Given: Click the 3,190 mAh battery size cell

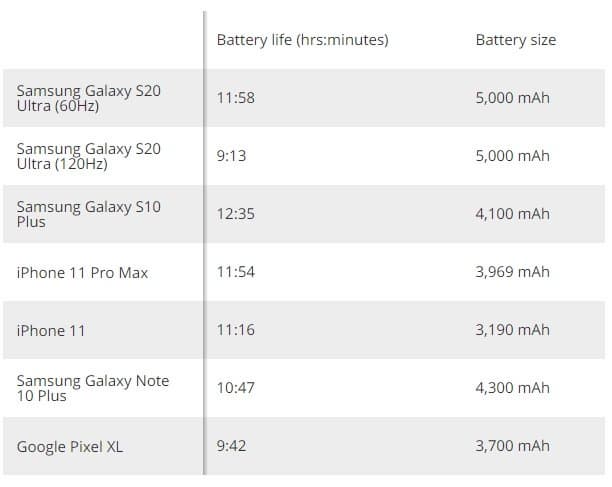Looking at the screenshot, I should point(512,331).
